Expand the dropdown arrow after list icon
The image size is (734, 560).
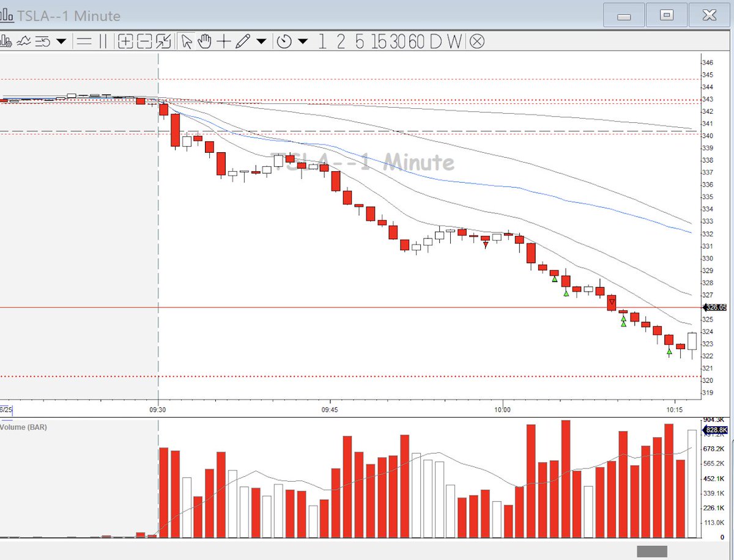[x=61, y=42]
